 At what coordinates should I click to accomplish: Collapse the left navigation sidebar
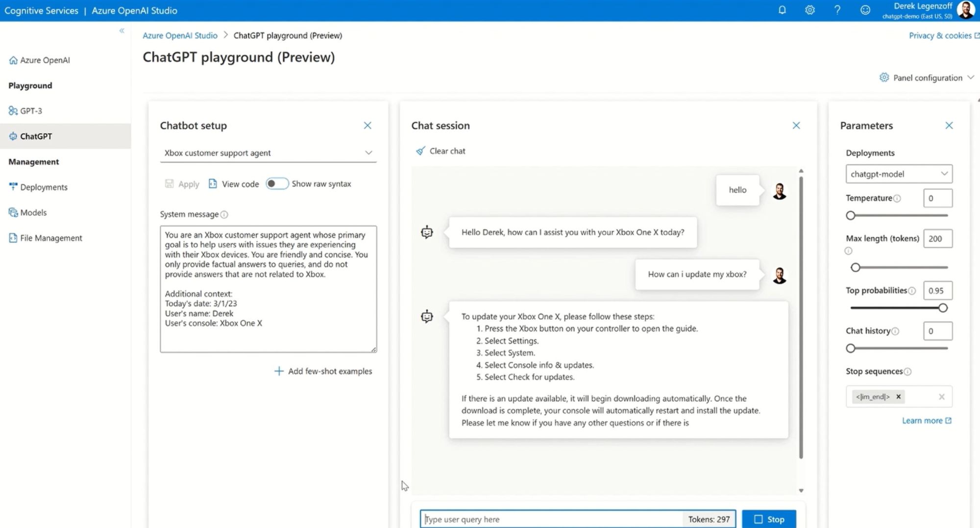122,31
